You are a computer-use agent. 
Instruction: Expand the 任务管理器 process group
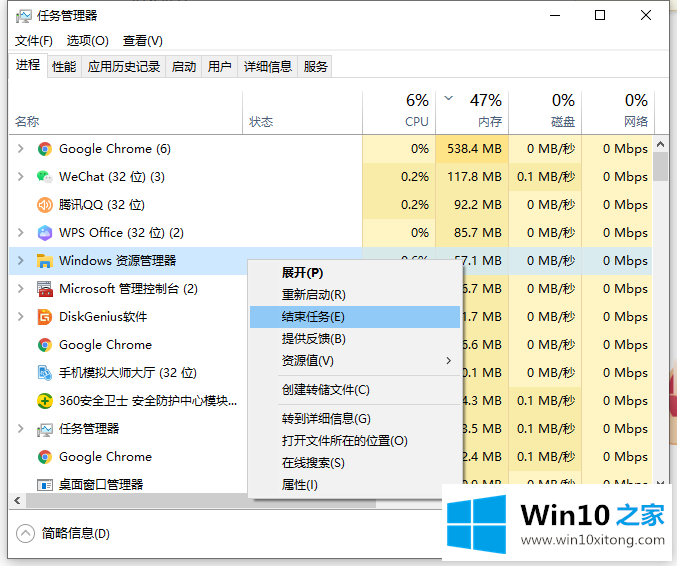point(20,429)
